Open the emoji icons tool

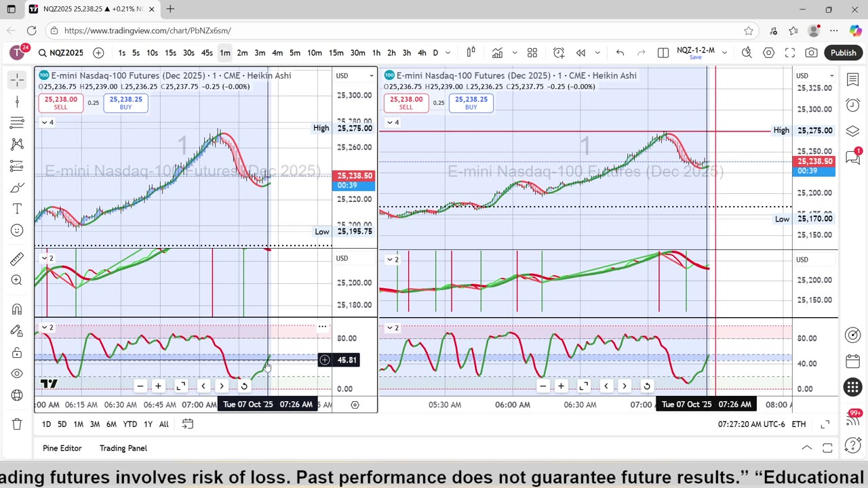pyautogui.click(x=17, y=230)
